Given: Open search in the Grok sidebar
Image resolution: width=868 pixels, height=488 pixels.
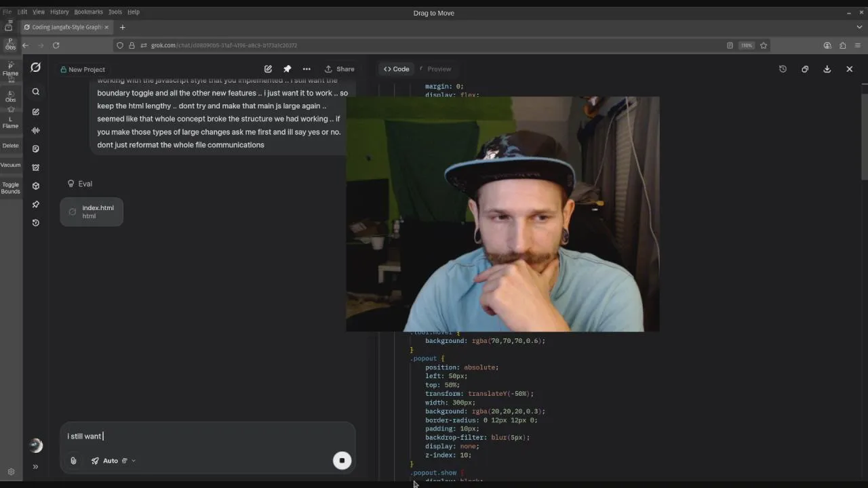Looking at the screenshot, I should 36,91.
